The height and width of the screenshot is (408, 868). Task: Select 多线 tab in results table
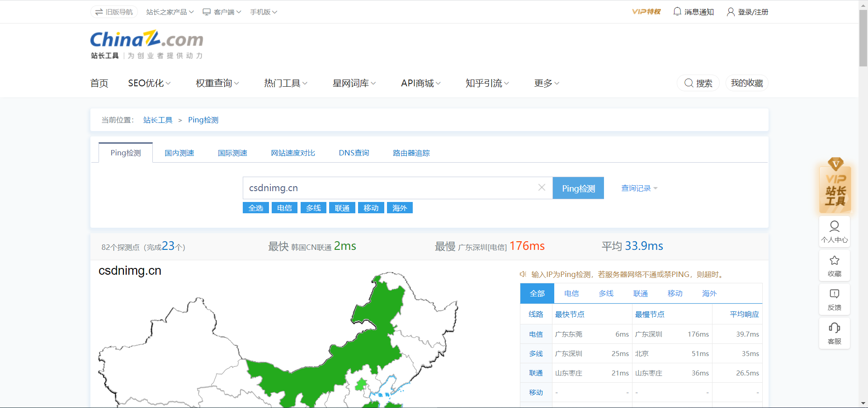click(606, 293)
